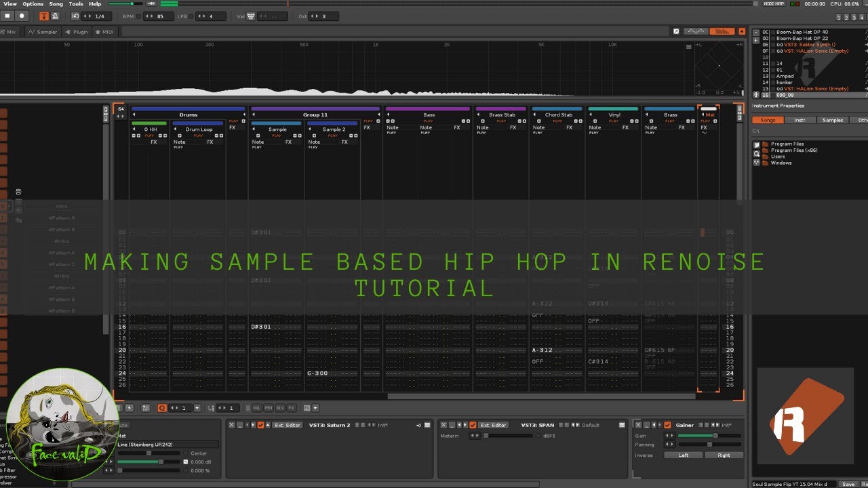Toggle the SPAN device enabled checkbox

coord(473,425)
